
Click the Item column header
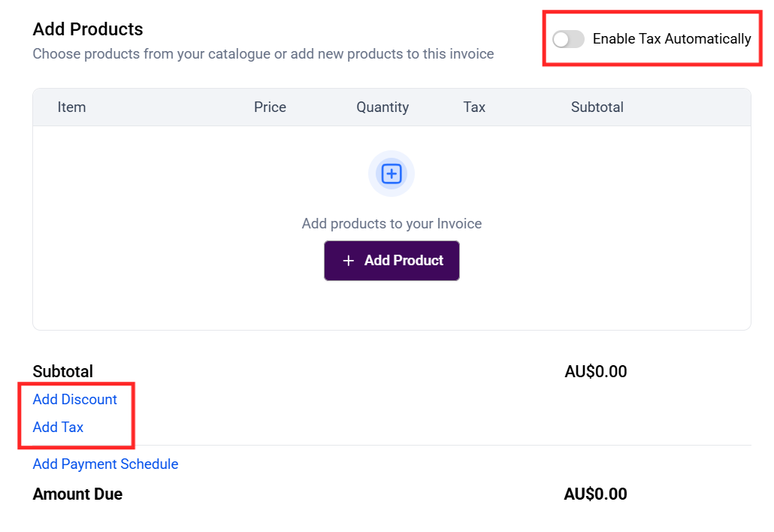[x=71, y=107]
